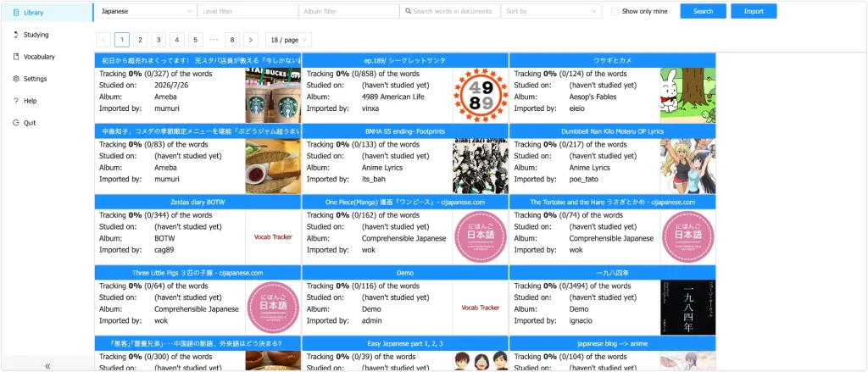
Task: Open the toast and jam thumbnail
Action: pos(273,166)
